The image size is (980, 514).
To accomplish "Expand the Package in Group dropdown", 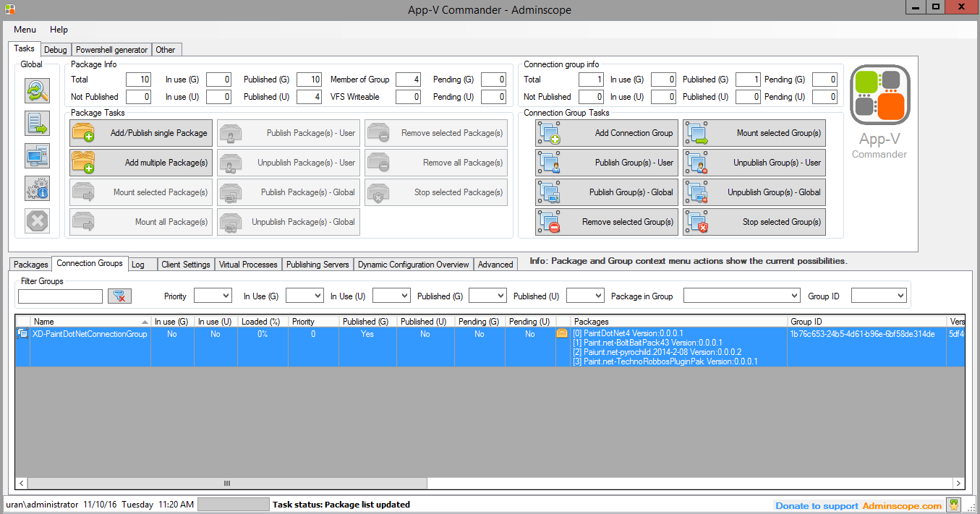I will pos(793,296).
